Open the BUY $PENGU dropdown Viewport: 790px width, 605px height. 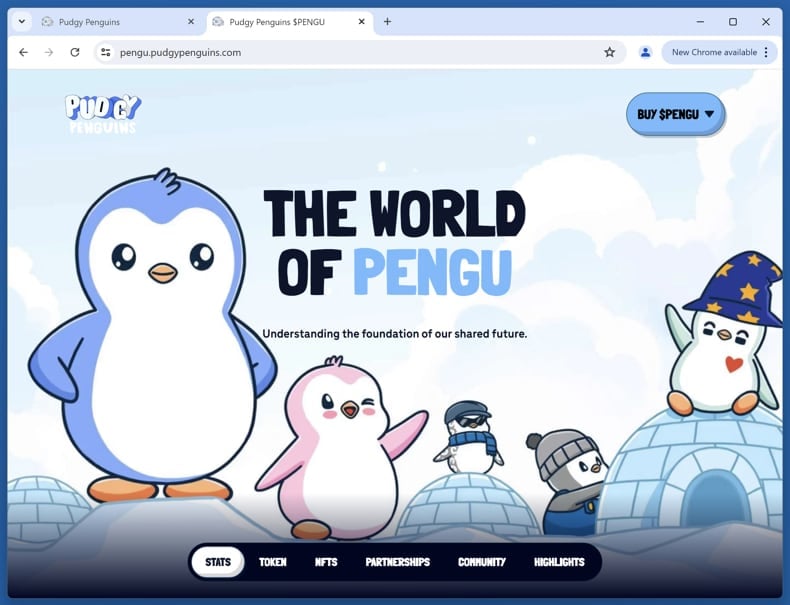click(675, 114)
